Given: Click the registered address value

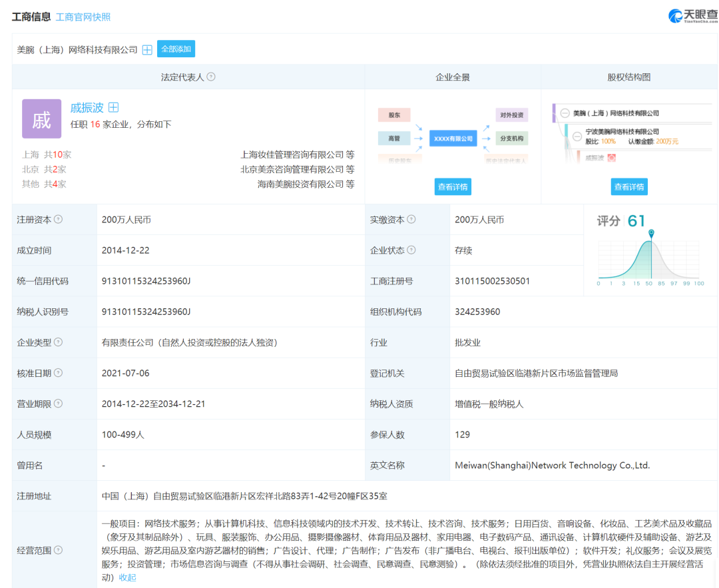Looking at the screenshot, I should click(x=244, y=496).
